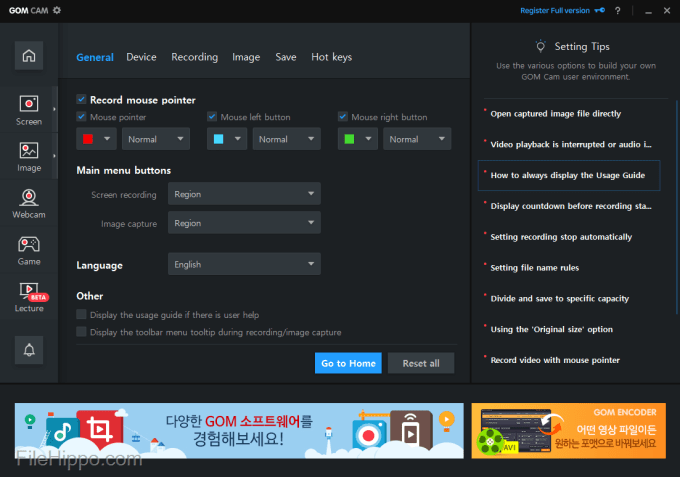Switch to the Image settings tab
680x477 pixels.
[246, 57]
